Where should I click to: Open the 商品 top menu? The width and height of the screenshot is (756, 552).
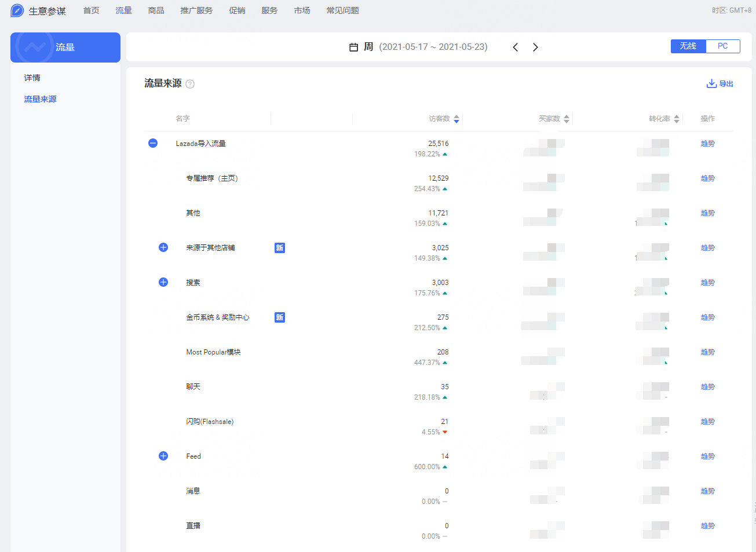point(156,10)
